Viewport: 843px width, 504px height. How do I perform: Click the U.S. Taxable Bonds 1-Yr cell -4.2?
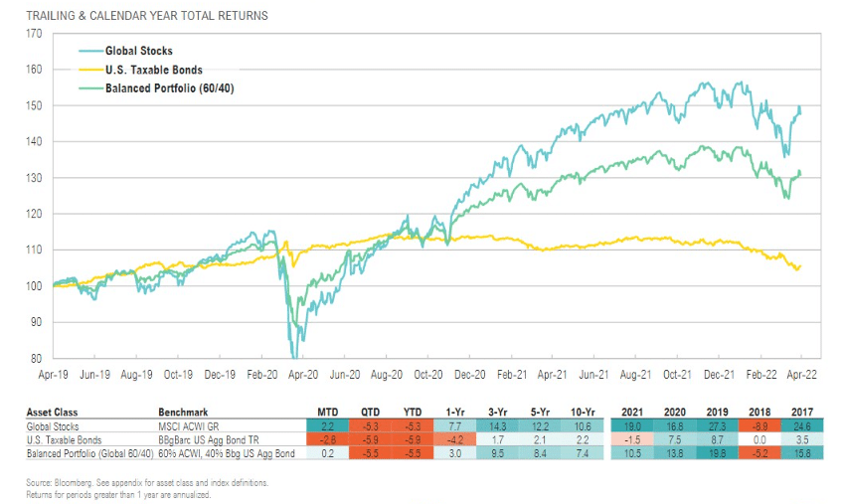pos(455,439)
